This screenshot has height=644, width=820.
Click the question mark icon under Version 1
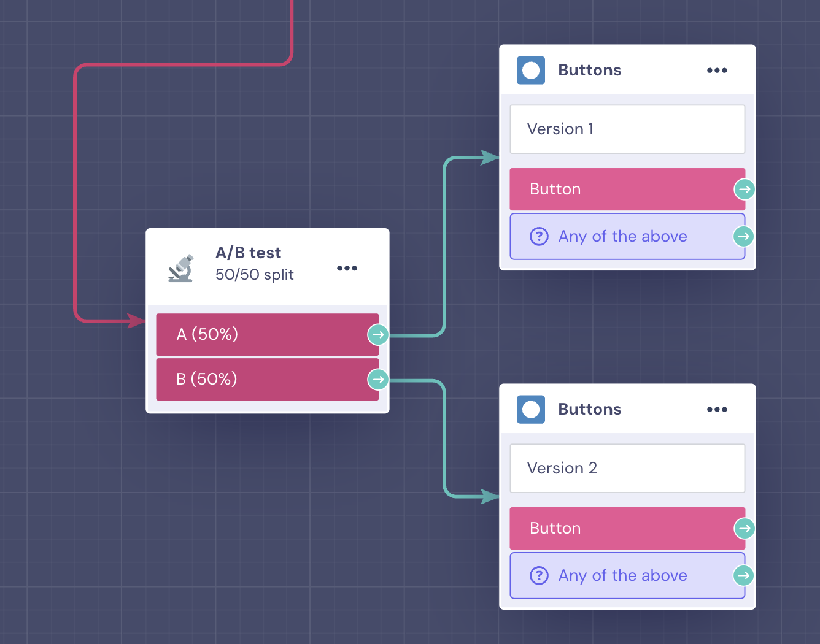[x=539, y=236]
